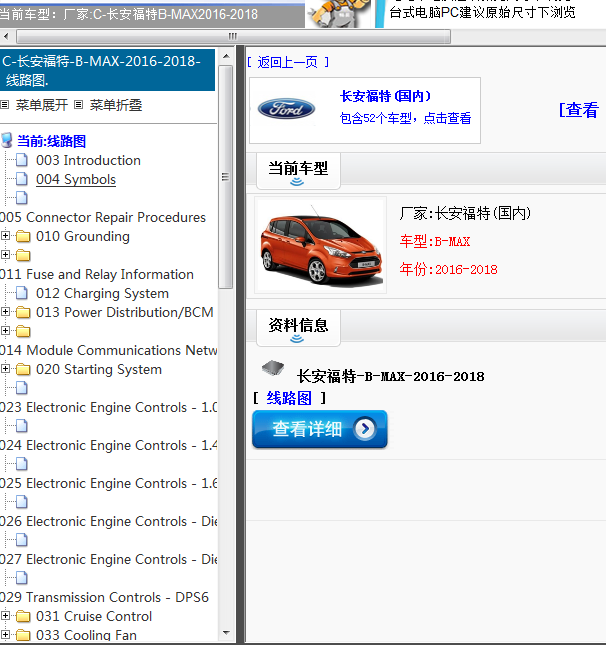Click the 年份:2016-2018 red text
This screenshot has width=606, height=645.
click(448, 269)
